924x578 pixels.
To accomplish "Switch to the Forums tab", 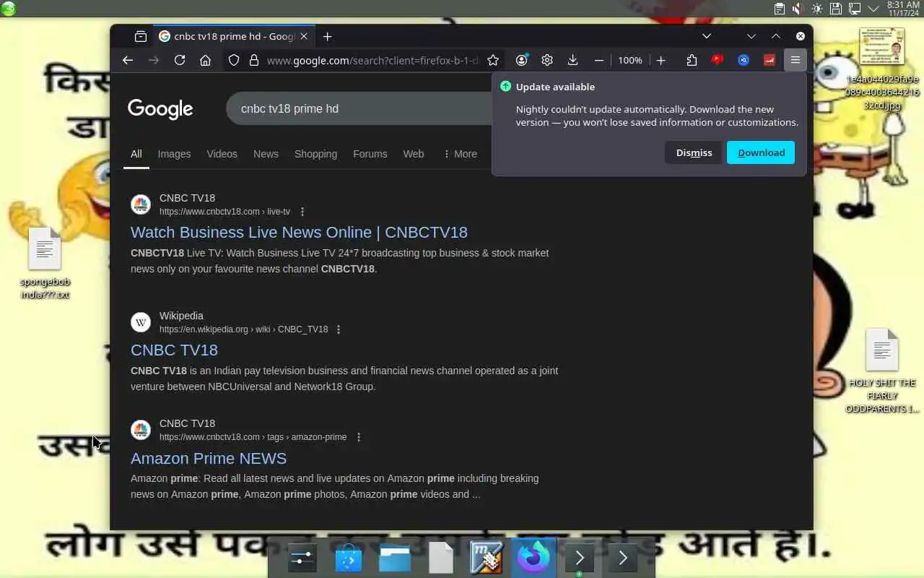I will pyautogui.click(x=370, y=154).
